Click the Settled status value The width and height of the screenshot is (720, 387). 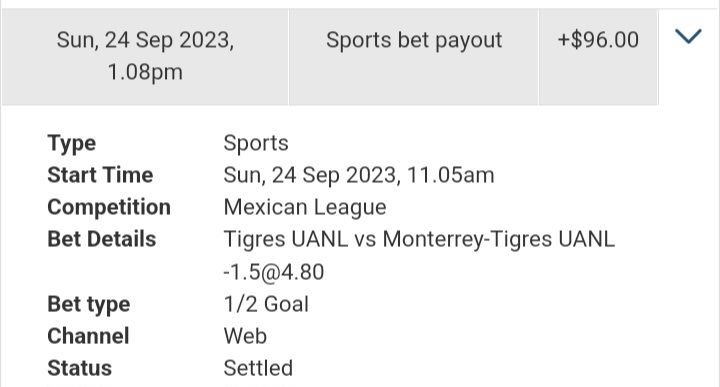tap(258, 368)
